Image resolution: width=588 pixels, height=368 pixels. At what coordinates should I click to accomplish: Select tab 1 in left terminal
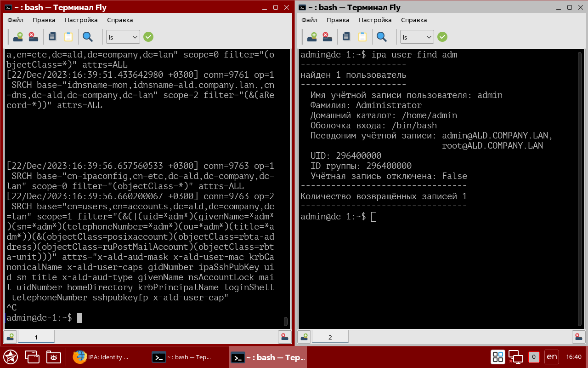(36, 337)
